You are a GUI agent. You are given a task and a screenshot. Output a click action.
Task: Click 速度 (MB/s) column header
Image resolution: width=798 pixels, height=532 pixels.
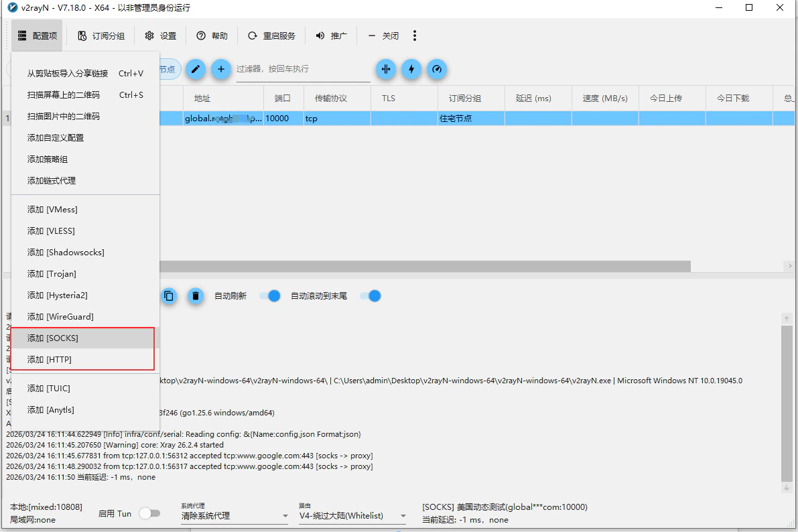coord(605,98)
